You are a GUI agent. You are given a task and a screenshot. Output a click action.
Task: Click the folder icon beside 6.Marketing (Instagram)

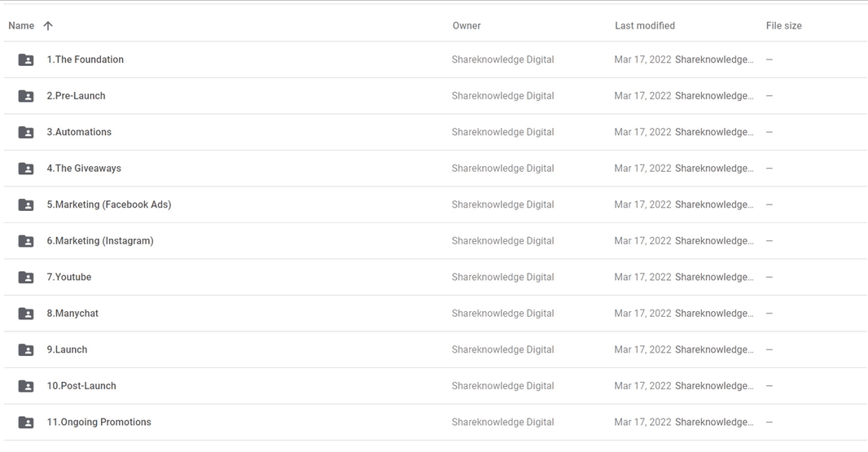26,241
